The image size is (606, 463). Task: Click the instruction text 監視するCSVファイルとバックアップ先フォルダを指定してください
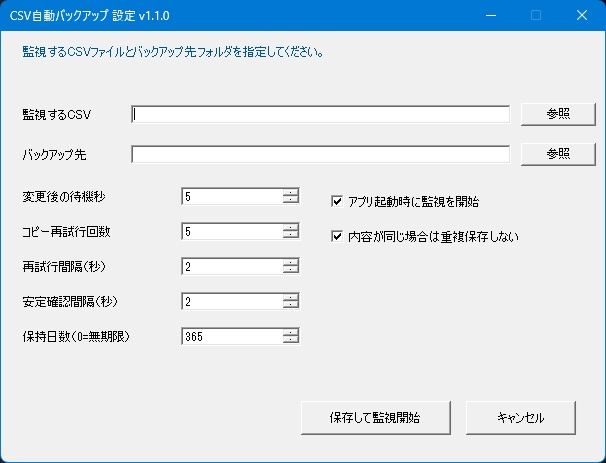pyautogui.click(x=173, y=52)
